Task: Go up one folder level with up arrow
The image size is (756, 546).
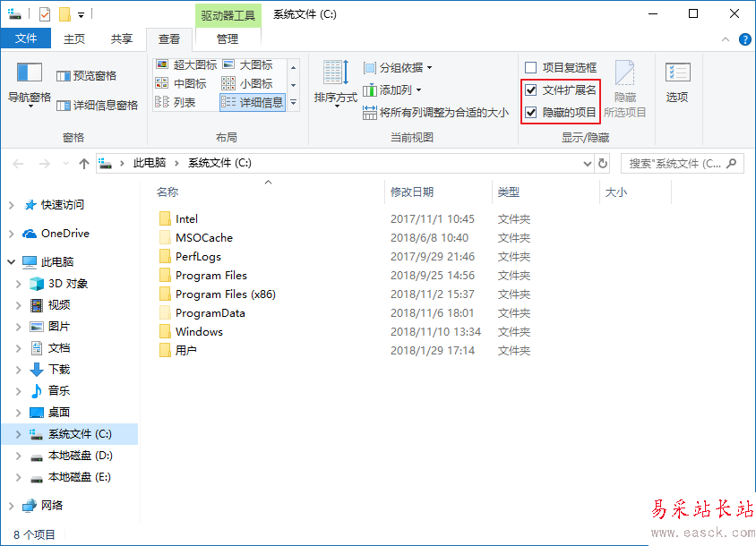Action: coord(84,164)
